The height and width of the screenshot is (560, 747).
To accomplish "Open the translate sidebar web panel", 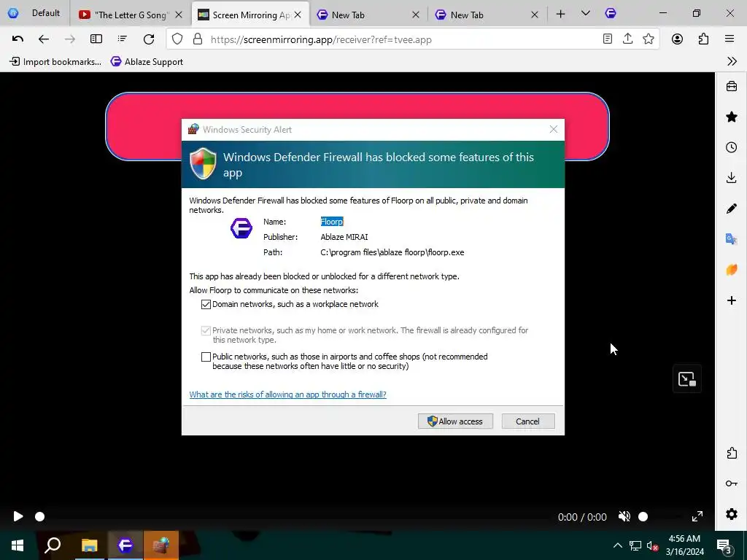I will pos(731,238).
